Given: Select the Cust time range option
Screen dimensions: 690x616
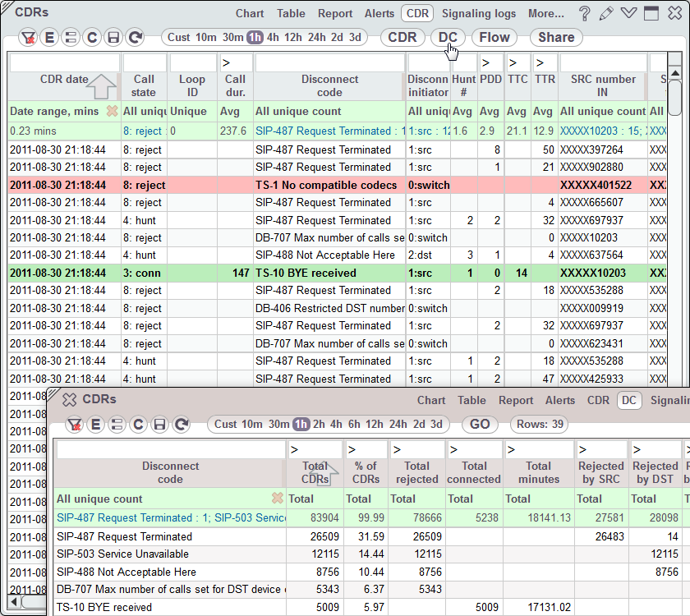Looking at the screenshot, I should [x=177, y=37].
